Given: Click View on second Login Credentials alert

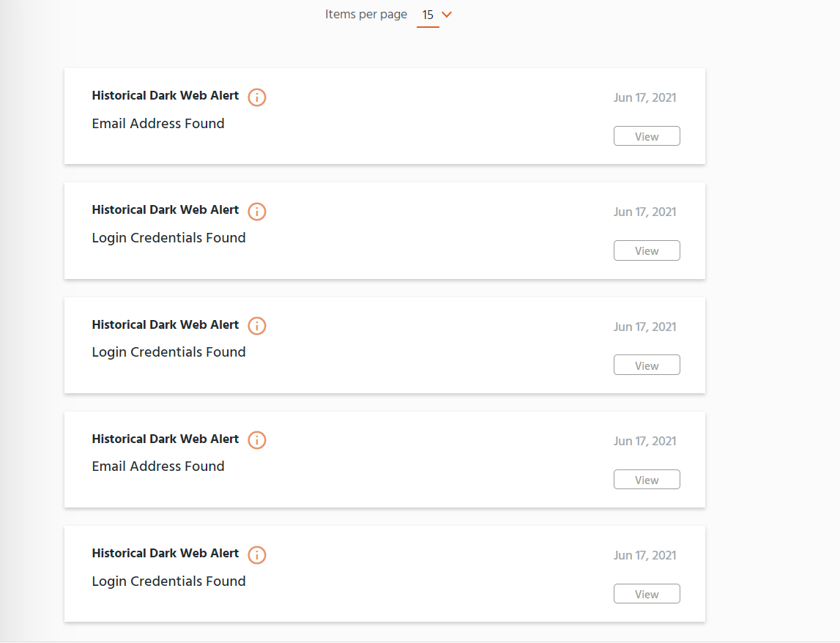Looking at the screenshot, I should (647, 365).
